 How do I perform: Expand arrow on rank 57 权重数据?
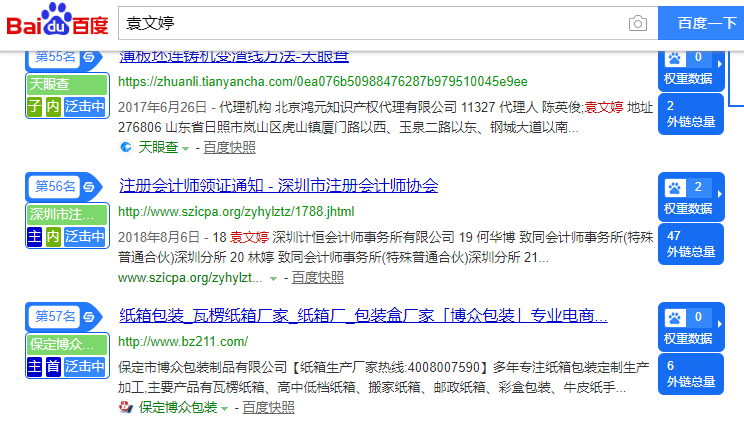pyautogui.click(x=720, y=324)
